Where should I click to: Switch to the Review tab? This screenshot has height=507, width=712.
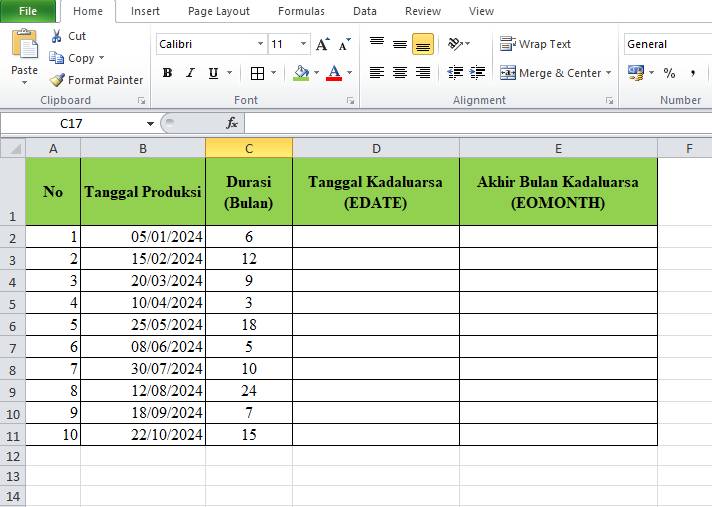423,11
